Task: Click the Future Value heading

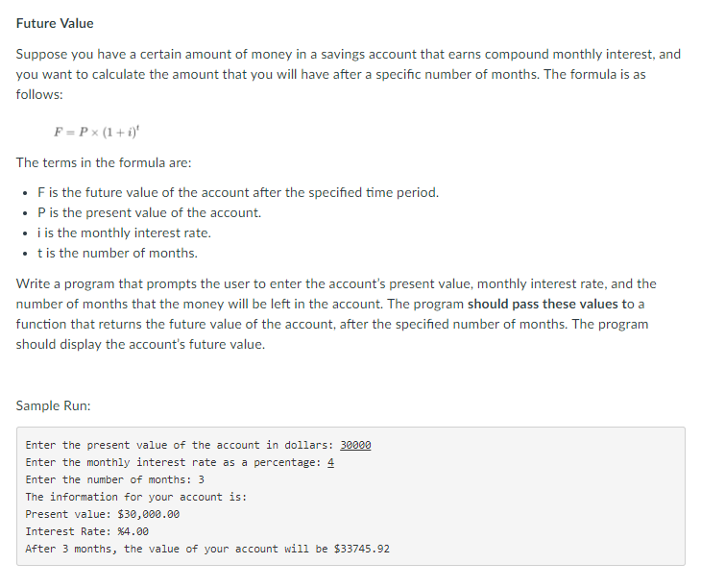Action: 55,23
